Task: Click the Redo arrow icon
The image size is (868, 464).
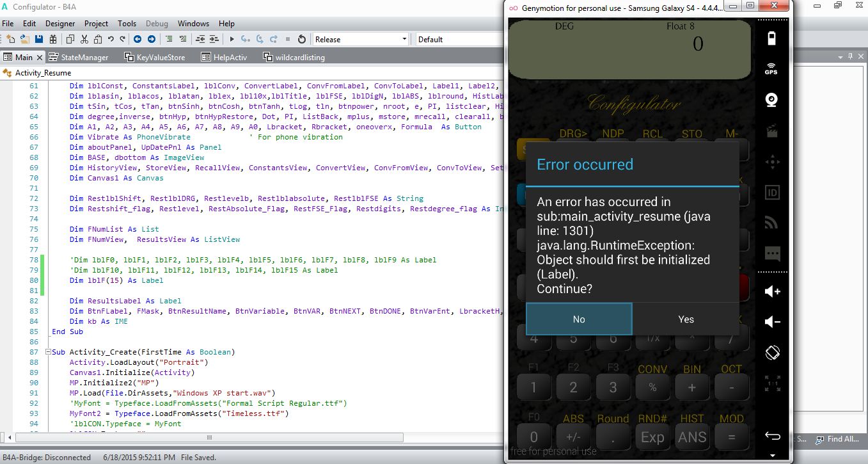Action: [122, 39]
